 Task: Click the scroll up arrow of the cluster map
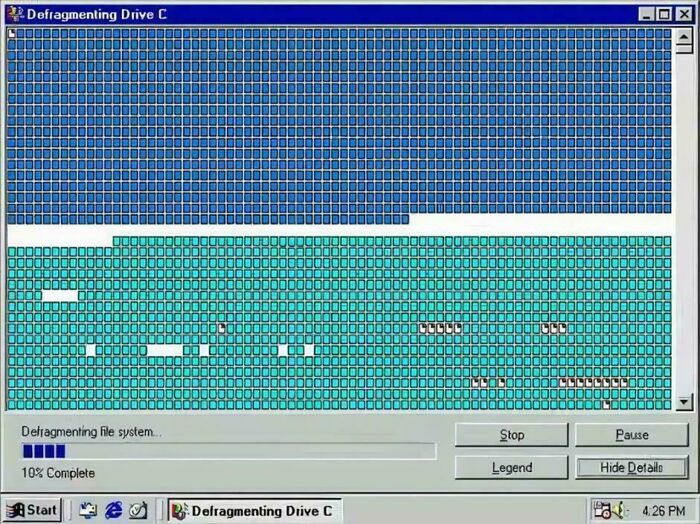[x=684, y=36]
